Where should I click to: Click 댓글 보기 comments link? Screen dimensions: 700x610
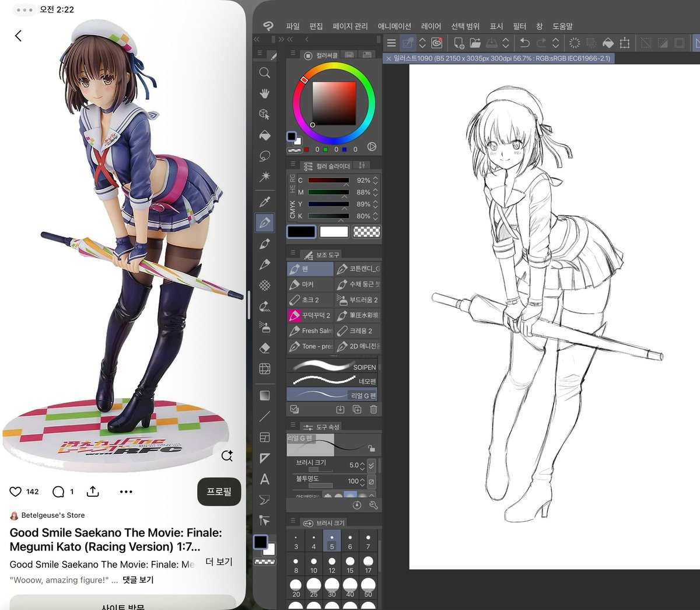[138, 580]
